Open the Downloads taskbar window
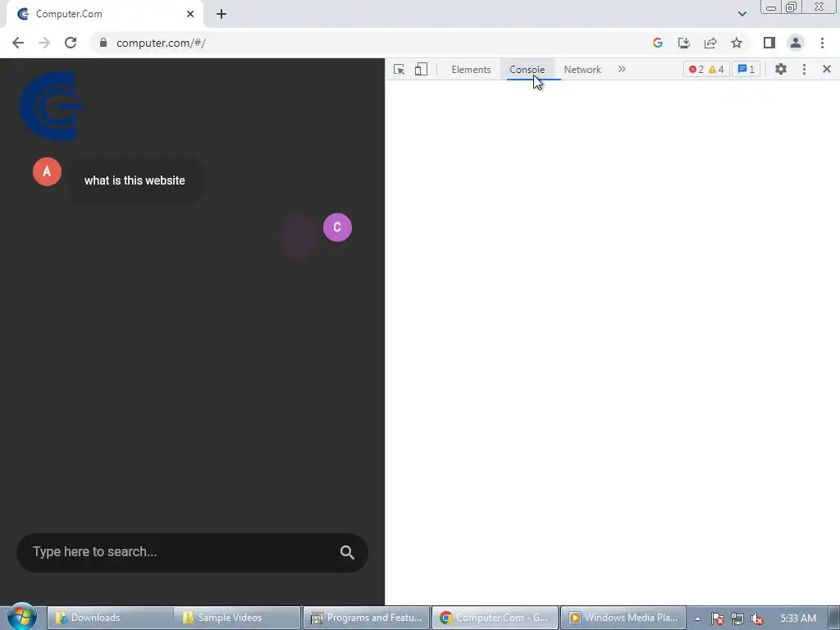 click(x=111, y=618)
